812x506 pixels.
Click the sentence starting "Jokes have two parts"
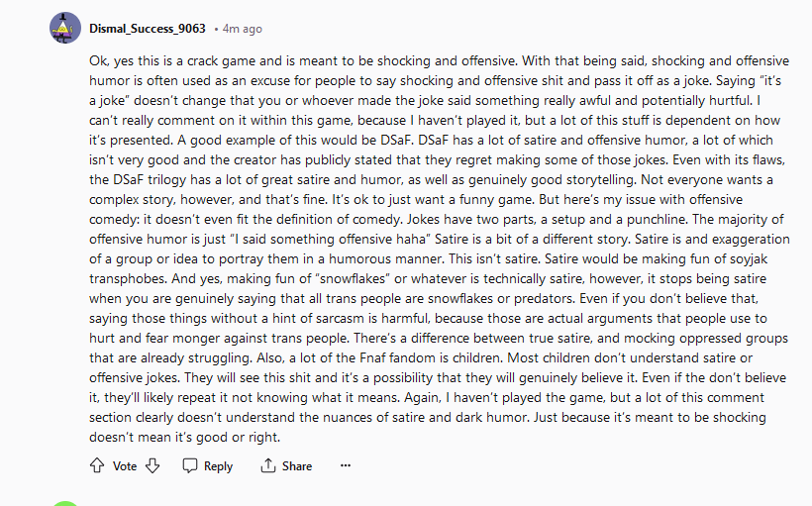548,219
